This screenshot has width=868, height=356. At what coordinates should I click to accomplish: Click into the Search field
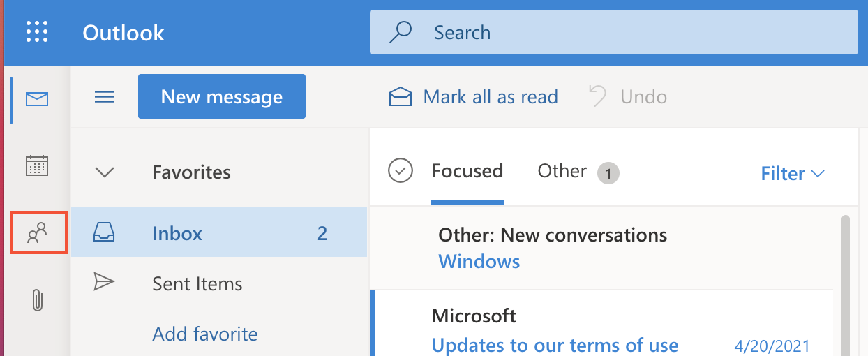[x=614, y=32]
